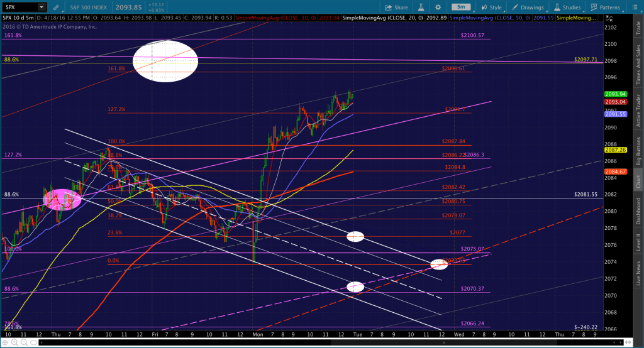Open the flask Edit Studies icon
This screenshot has width=644, height=348.
point(421,8)
